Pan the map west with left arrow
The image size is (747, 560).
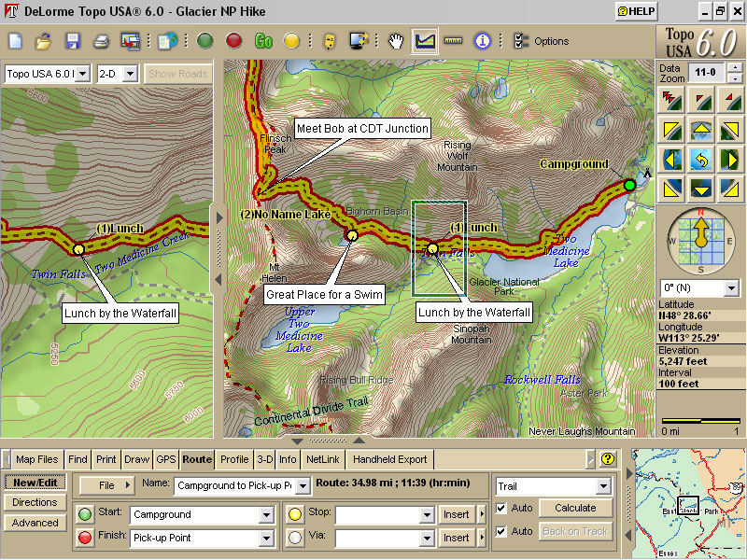(671, 160)
